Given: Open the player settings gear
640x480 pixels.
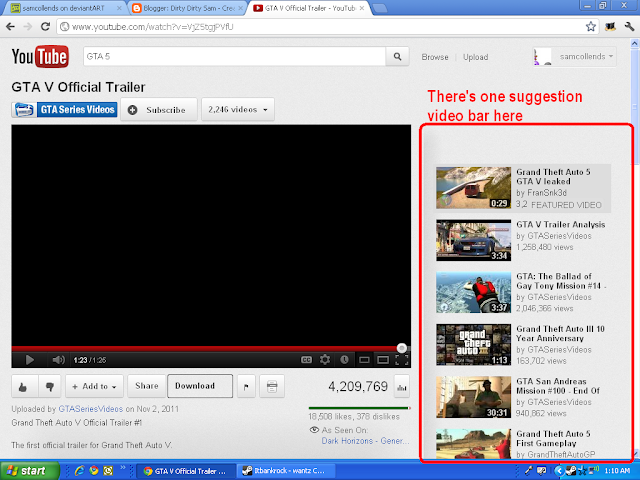Looking at the screenshot, I should pyautogui.click(x=325, y=360).
